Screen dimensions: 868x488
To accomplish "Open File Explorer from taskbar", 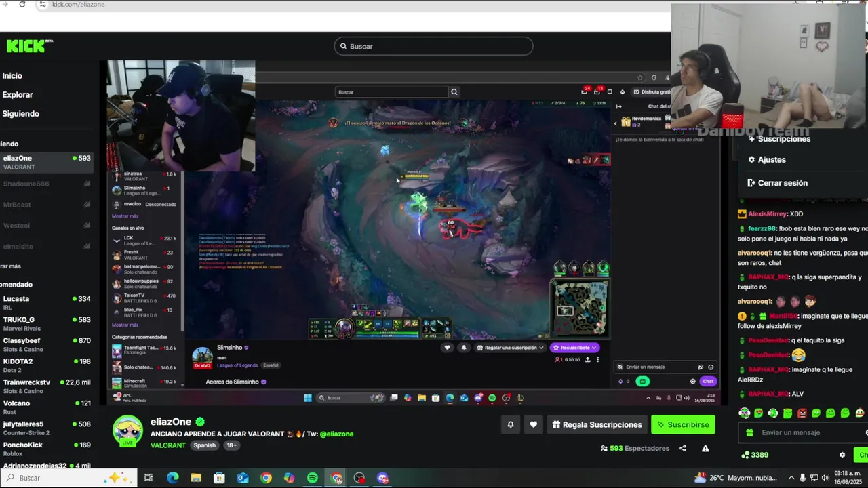I will [196, 478].
